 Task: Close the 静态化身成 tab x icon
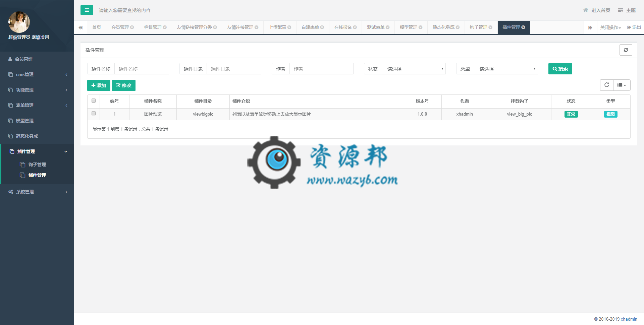pos(458,27)
